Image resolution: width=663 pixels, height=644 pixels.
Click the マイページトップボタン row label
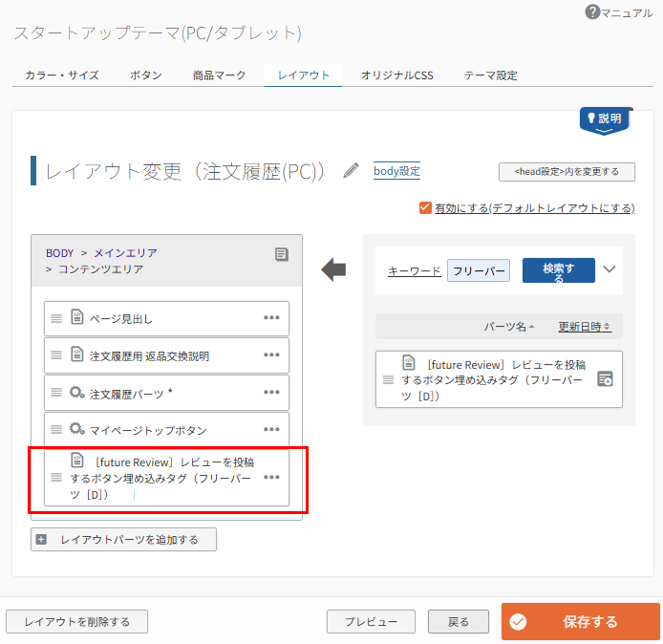pyautogui.click(x=148, y=431)
